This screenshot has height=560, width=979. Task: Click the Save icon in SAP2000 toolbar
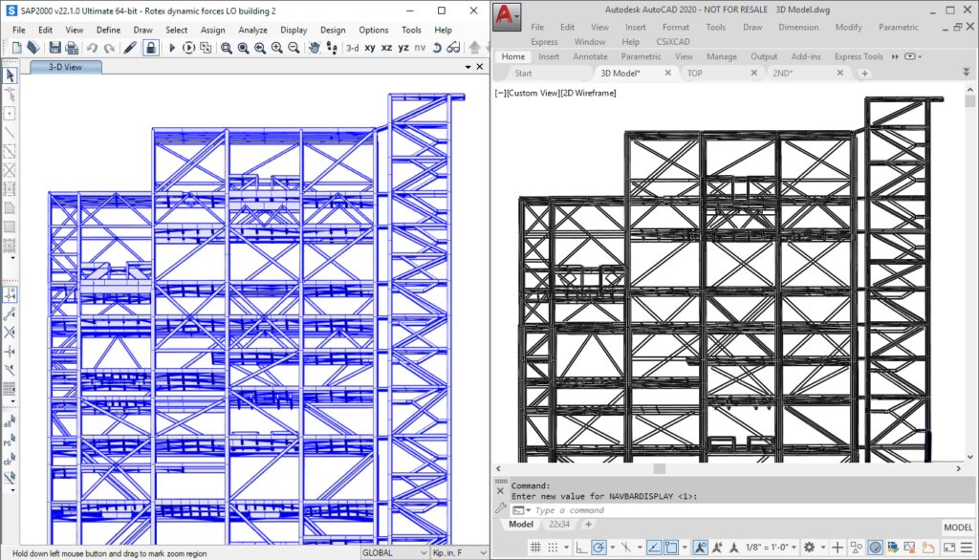point(54,48)
